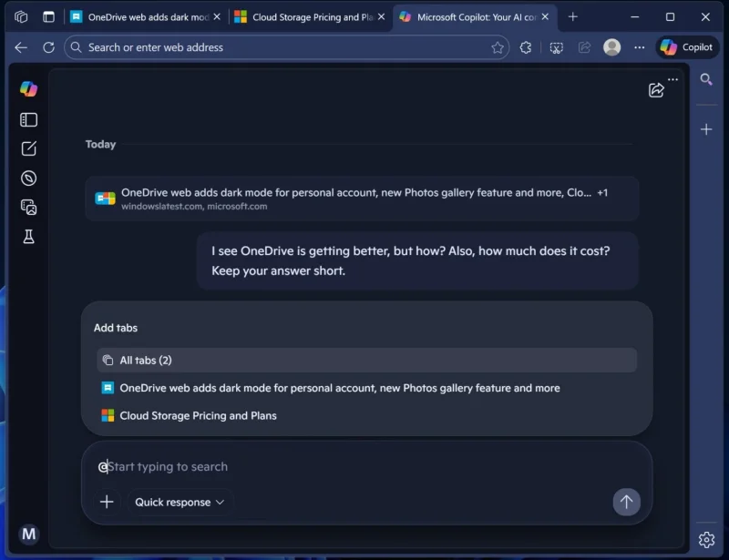The width and height of the screenshot is (729, 560).
Task: Toggle the sidebar panel icon
Action: 28,120
